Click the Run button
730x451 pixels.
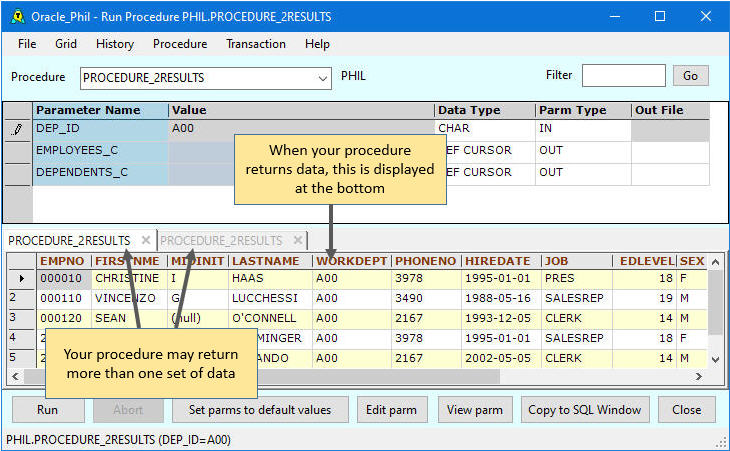(x=48, y=410)
